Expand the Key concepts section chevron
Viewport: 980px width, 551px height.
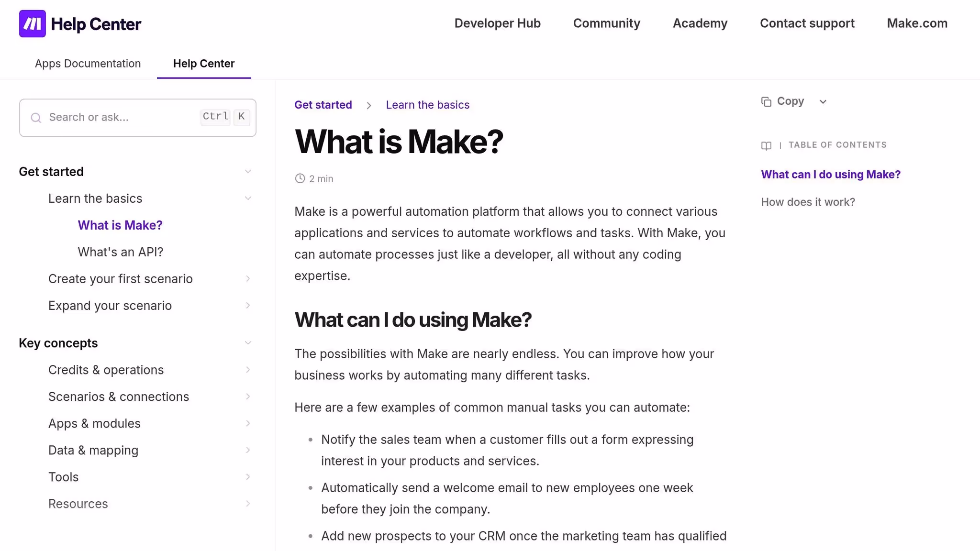248,342
